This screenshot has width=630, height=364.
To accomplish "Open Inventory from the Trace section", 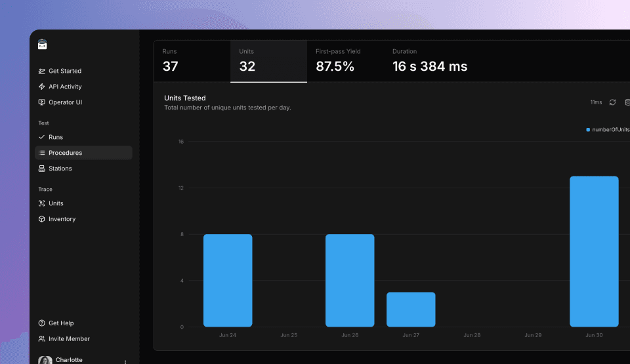I will (x=62, y=219).
